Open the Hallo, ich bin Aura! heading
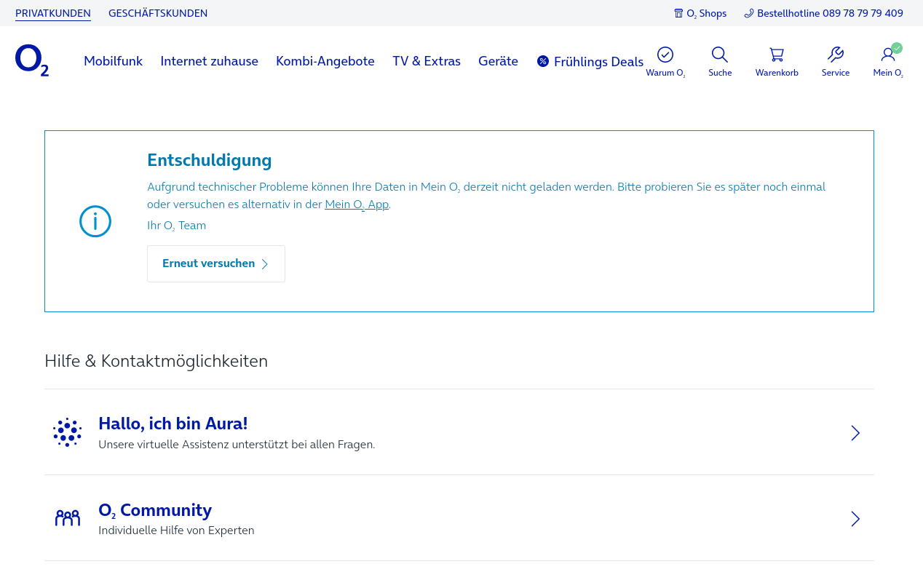923x588 pixels. pos(173,424)
